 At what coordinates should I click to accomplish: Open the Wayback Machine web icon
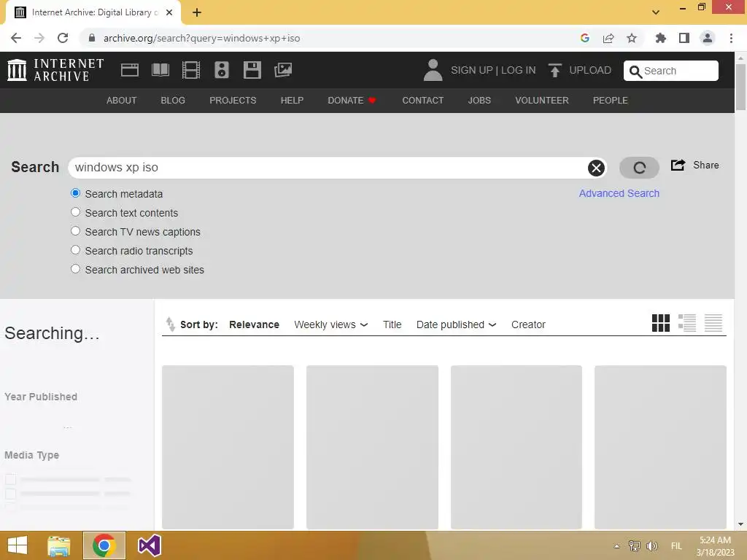click(130, 70)
